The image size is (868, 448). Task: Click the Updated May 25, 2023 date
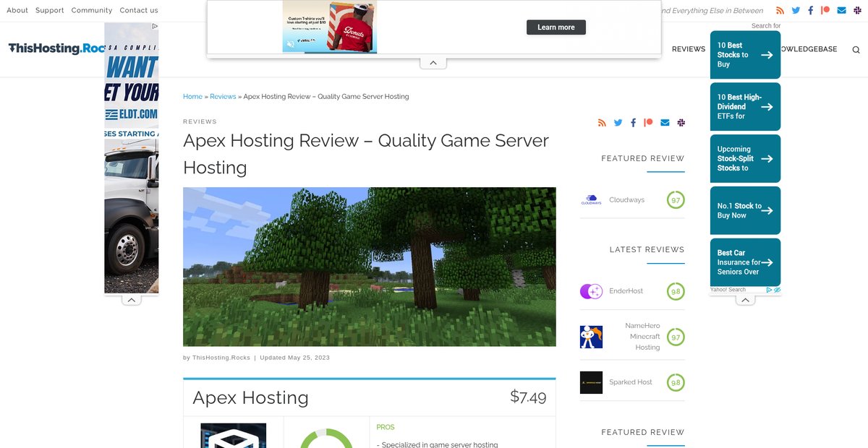[x=294, y=358]
